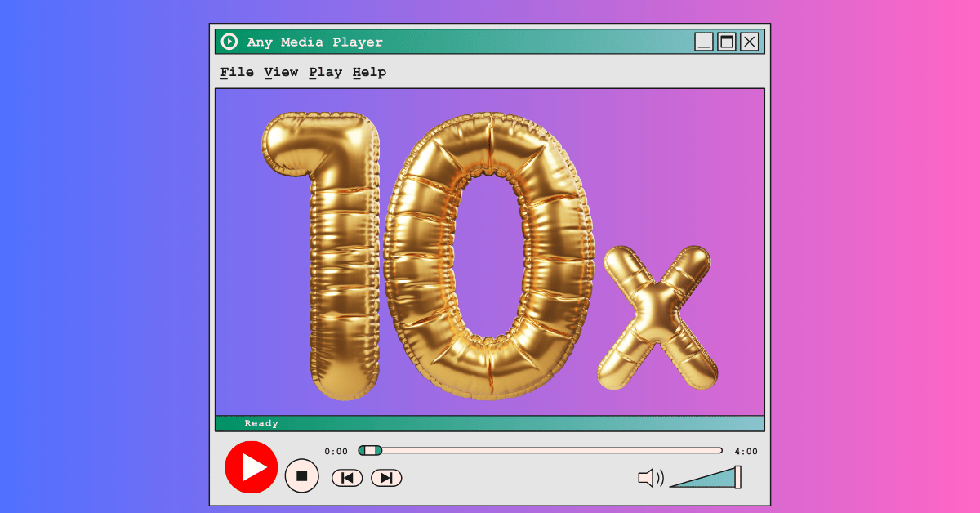Click the Ready status bar

tap(490, 423)
